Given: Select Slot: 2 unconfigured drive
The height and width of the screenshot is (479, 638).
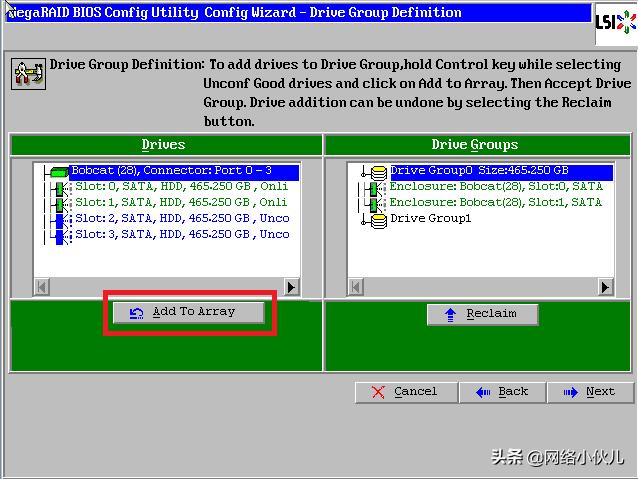Looking at the screenshot, I should [182, 219].
